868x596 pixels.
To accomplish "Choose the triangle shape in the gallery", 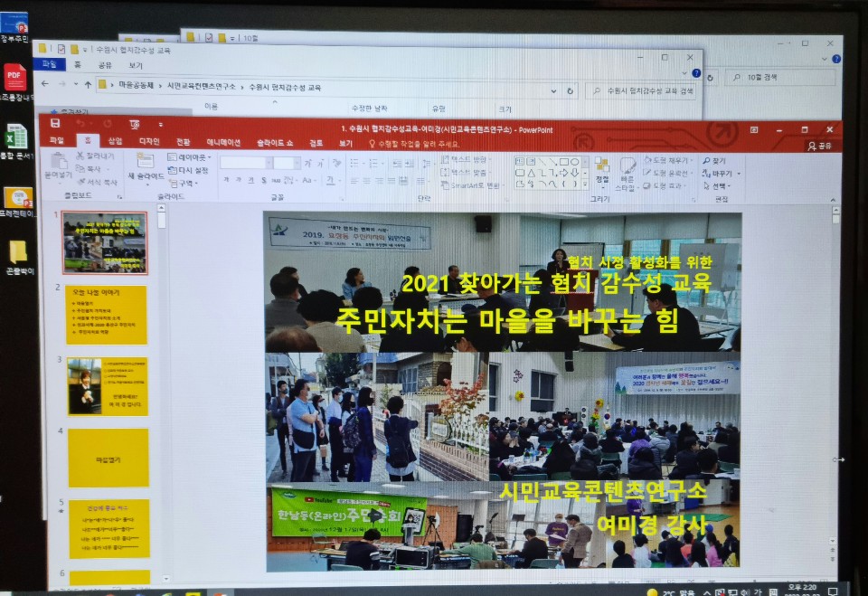I will point(531,173).
